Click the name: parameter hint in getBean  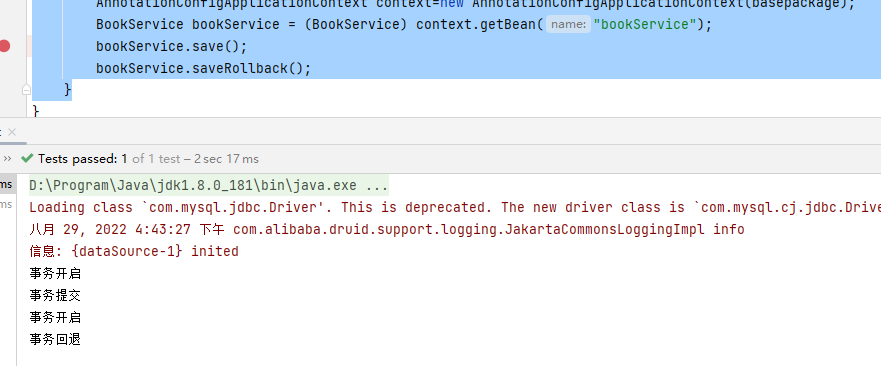click(x=568, y=24)
